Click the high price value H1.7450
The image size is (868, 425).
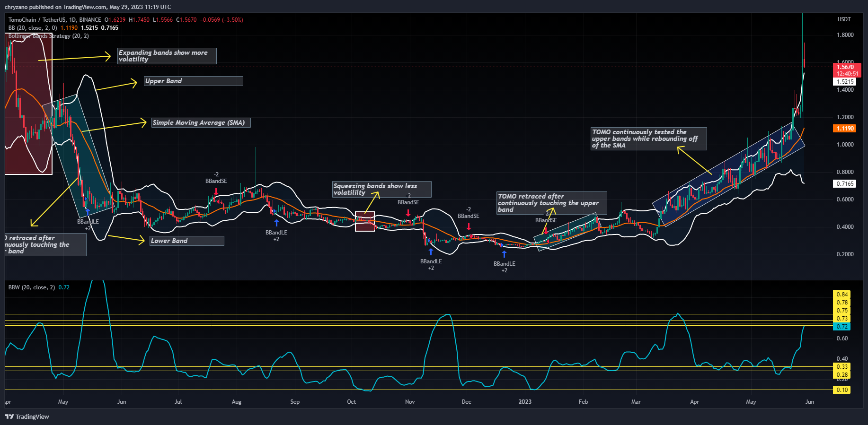[139, 20]
